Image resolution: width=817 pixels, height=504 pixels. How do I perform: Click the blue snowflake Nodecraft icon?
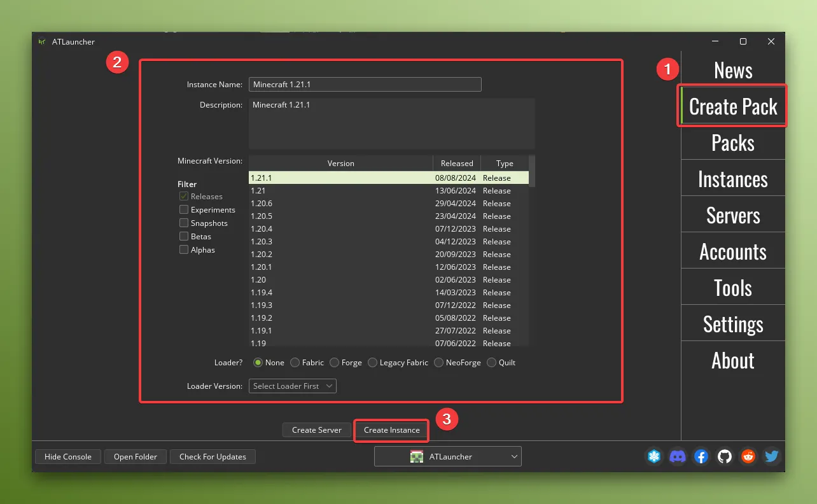pos(654,456)
